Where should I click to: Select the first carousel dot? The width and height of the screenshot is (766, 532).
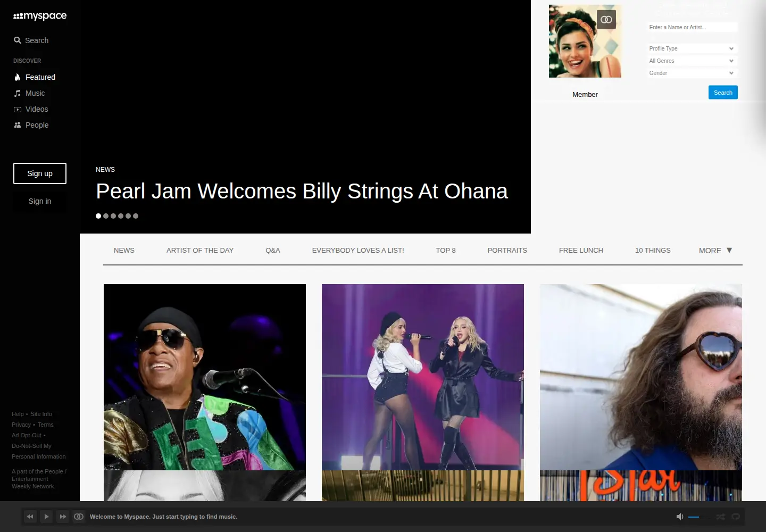click(98, 216)
